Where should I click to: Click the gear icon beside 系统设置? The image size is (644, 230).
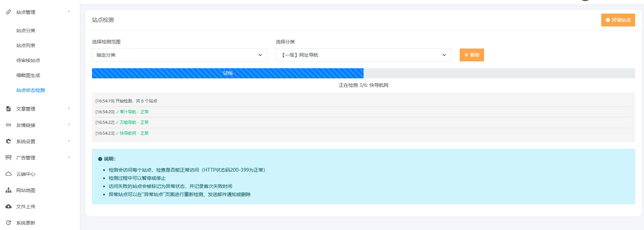point(8,141)
